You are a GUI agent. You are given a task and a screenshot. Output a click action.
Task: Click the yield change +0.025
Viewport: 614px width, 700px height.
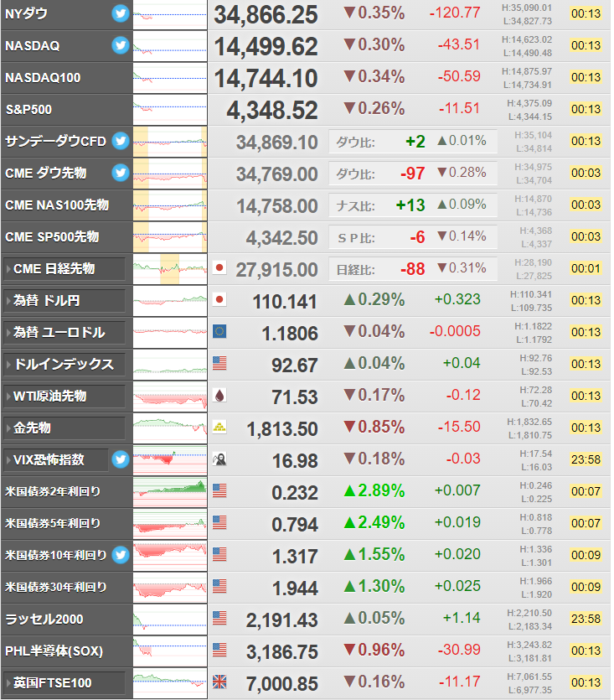[458, 586]
